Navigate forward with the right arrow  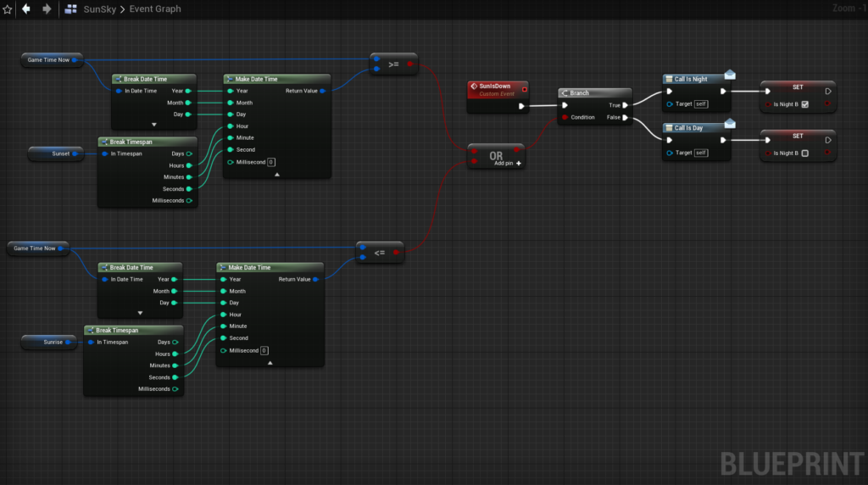47,8
